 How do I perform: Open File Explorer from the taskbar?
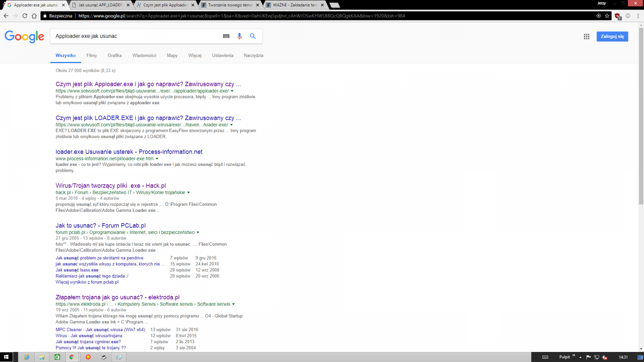pyautogui.click(x=42, y=357)
